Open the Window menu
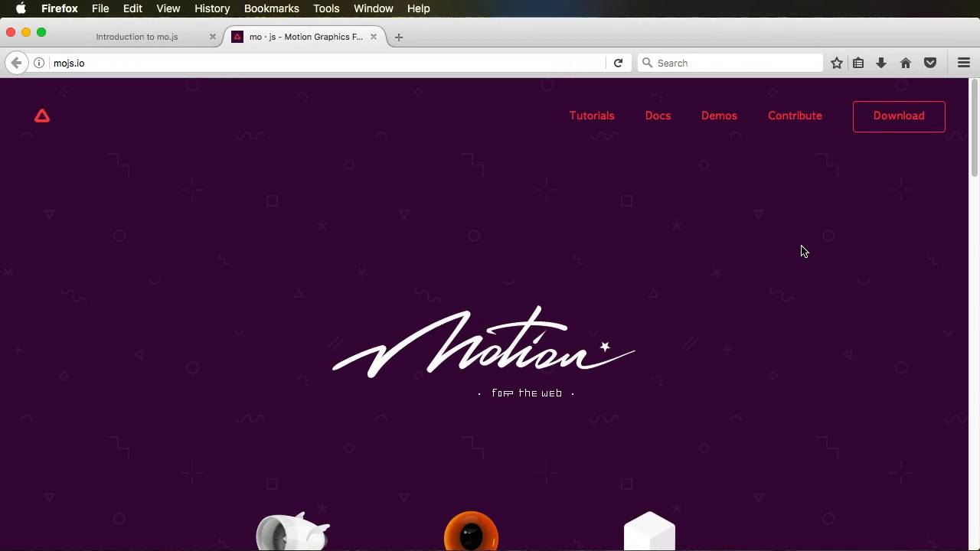980x551 pixels. tap(374, 8)
